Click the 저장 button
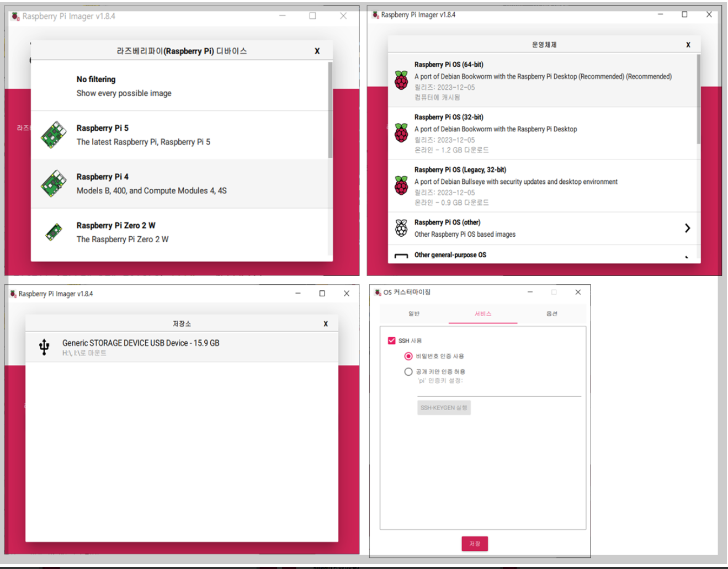This screenshot has width=728, height=569. [x=475, y=544]
